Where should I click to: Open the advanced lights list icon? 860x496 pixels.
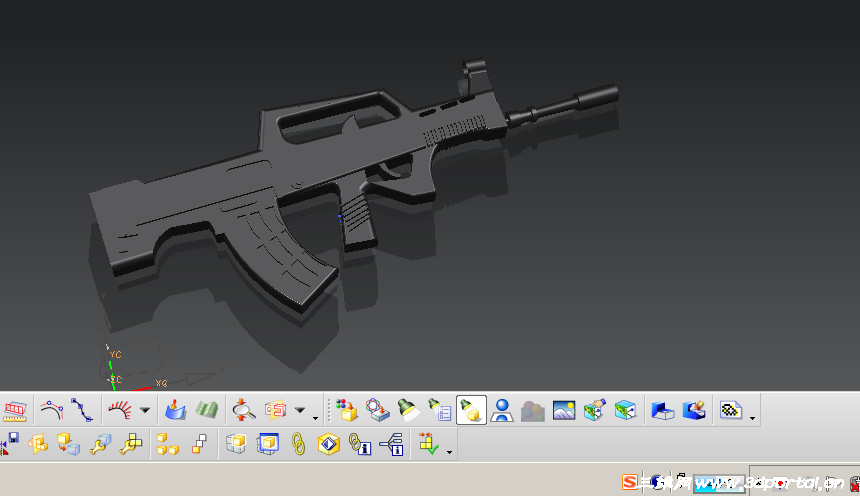[x=439, y=410]
